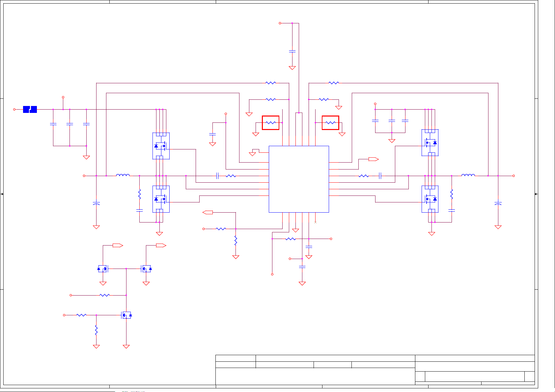The image size is (555, 392).
Task: Click the inductor next to the right half-bridge
Action: tap(468, 175)
